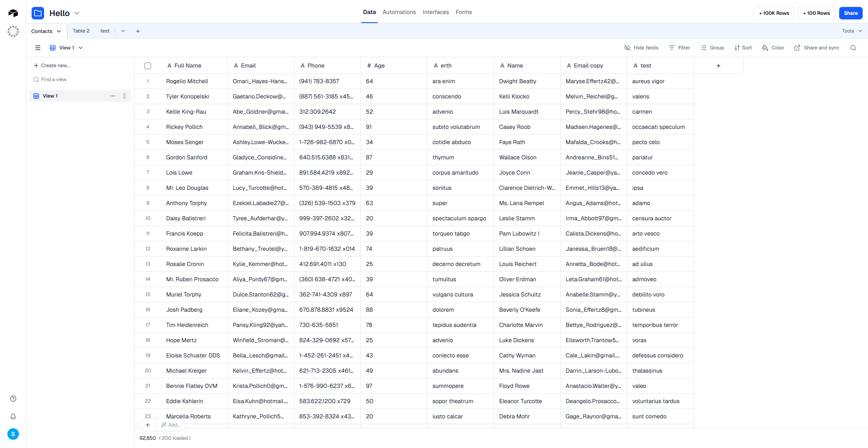Add a new field with the plus icon
The width and height of the screenshot is (868, 448).
[x=718, y=65]
